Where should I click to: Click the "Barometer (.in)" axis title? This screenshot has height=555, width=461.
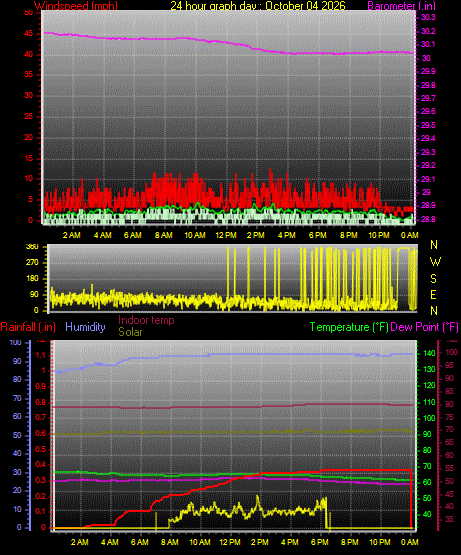(x=402, y=6)
